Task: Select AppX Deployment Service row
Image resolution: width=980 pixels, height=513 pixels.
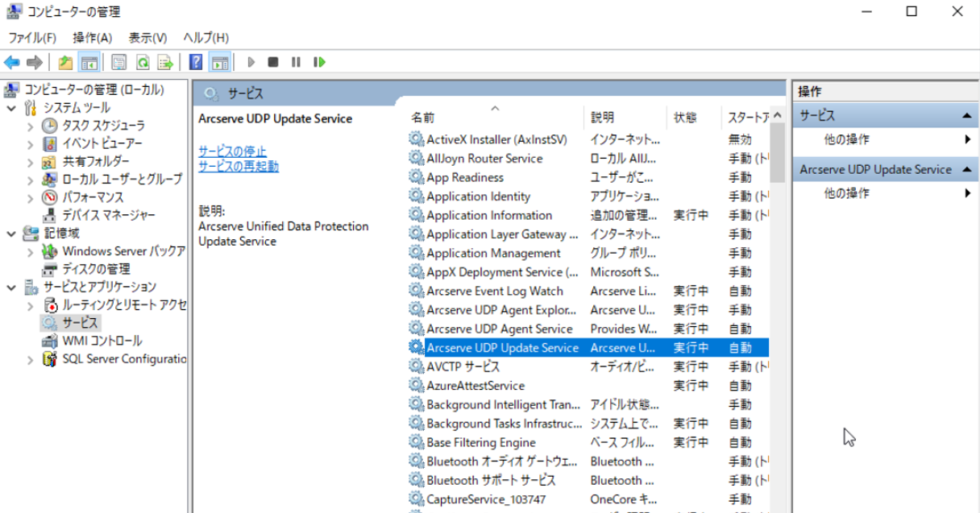Action: click(588, 272)
